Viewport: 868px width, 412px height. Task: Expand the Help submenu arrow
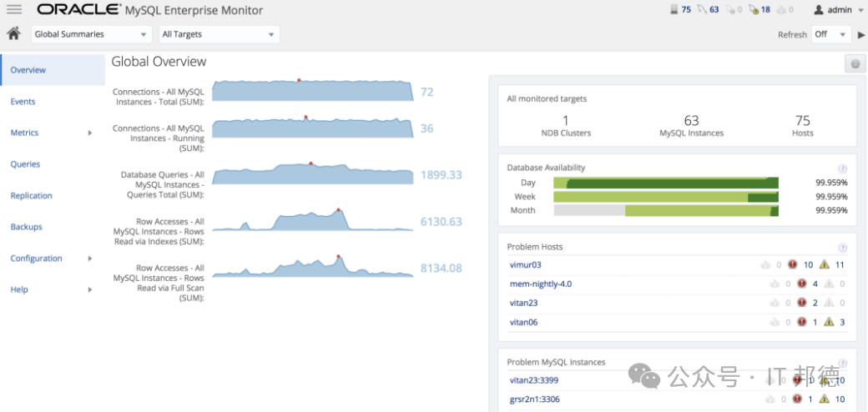[89, 289]
